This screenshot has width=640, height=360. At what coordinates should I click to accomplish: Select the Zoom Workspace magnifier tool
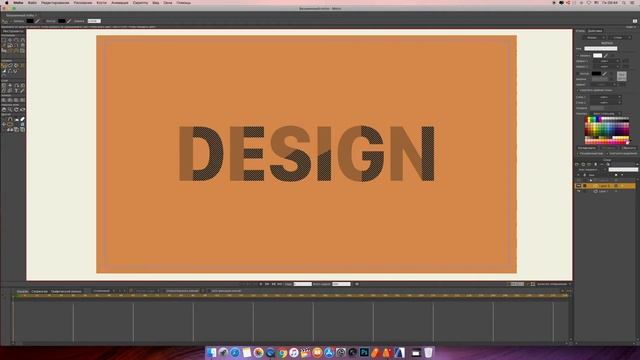(x=10, y=110)
